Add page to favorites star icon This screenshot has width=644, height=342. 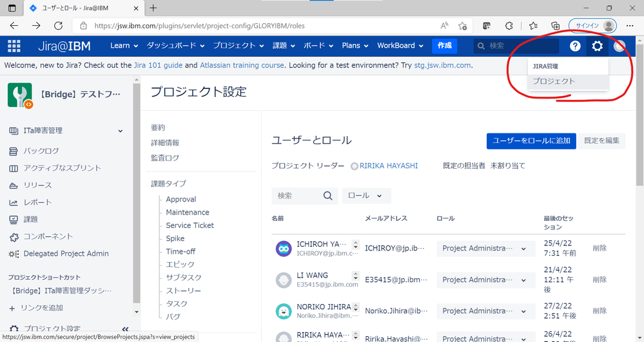pos(462,26)
